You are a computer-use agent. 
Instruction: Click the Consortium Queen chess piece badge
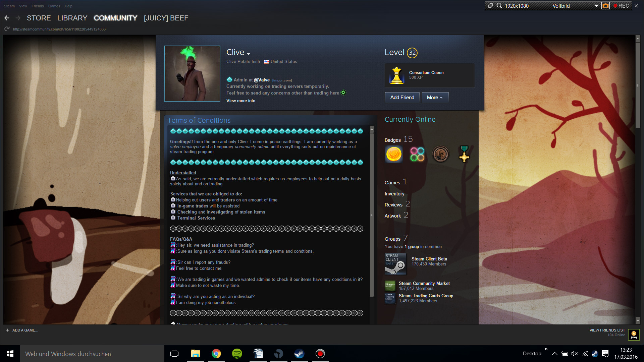tap(397, 75)
